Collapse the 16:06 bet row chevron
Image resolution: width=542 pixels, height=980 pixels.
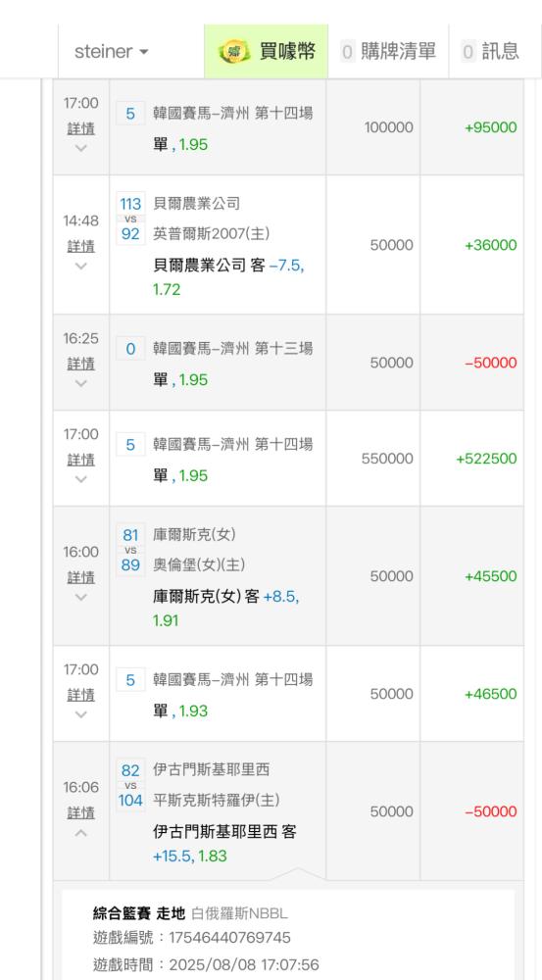(x=80, y=832)
